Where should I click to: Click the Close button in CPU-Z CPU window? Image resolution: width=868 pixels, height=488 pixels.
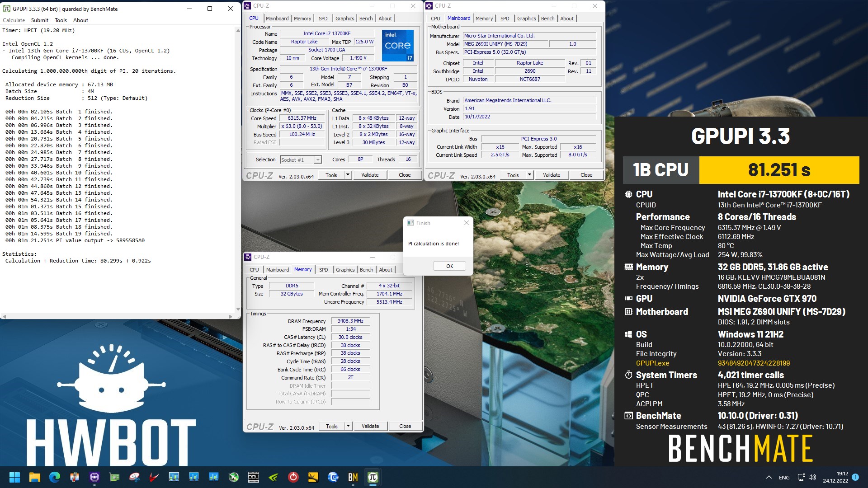(405, 175)
